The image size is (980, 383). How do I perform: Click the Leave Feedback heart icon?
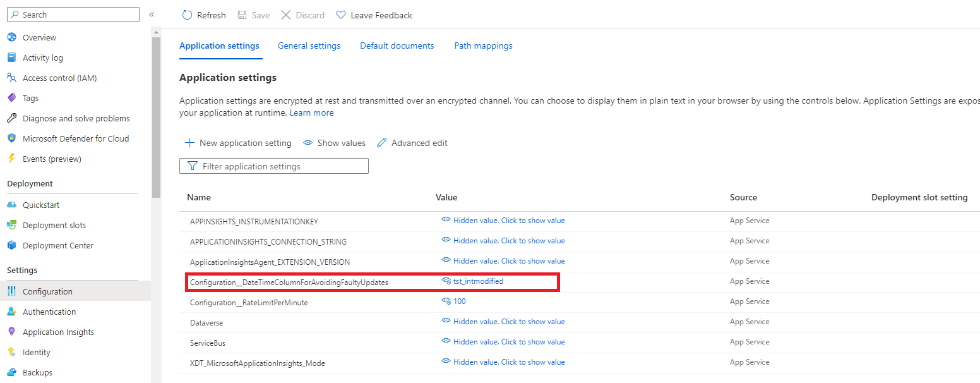[341, 15]
